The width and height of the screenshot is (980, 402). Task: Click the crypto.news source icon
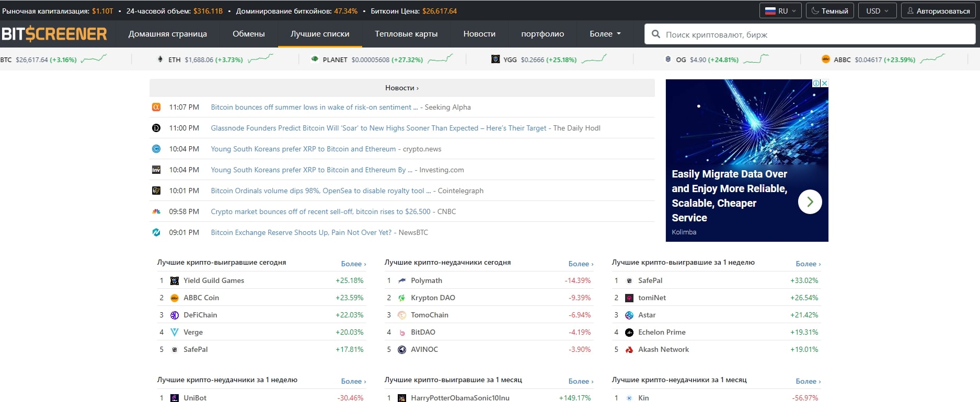[x=156, y=149]
